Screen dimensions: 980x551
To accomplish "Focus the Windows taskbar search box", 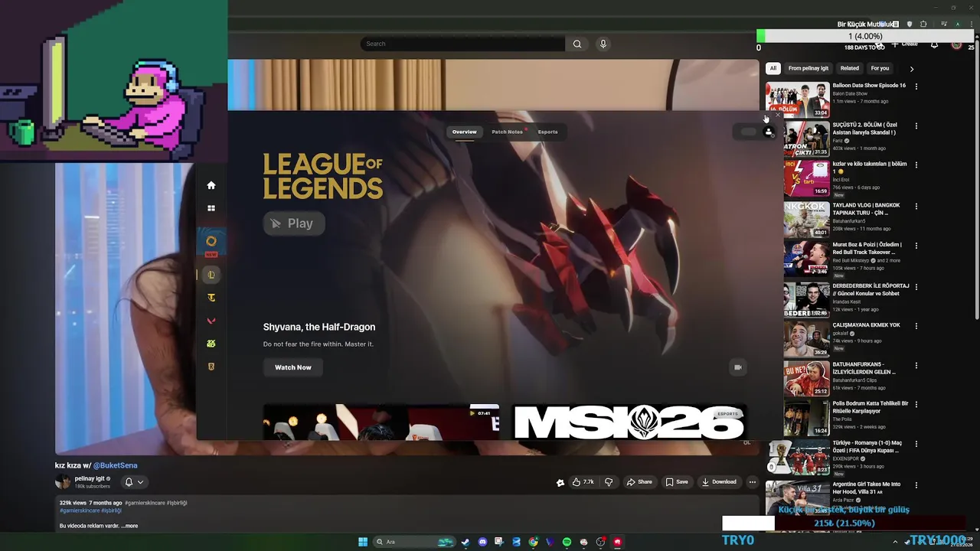I will 414,542.
